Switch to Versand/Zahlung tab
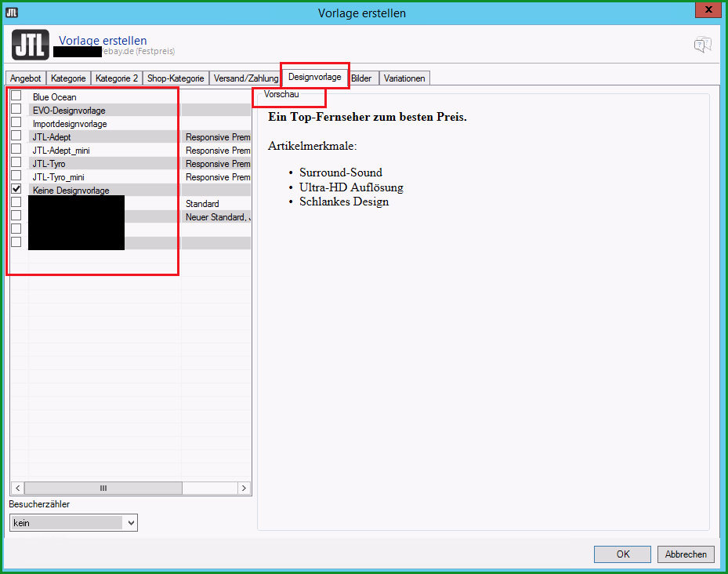This screenshot has width=728, height=574. 245,78
